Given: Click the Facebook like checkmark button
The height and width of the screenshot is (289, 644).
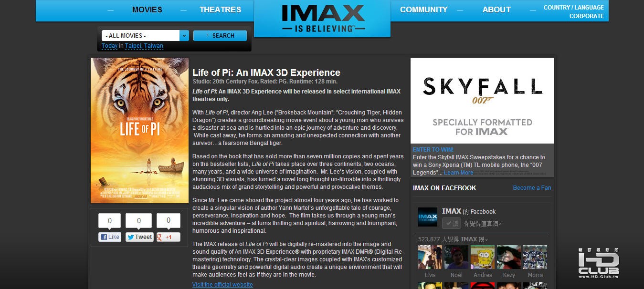Looking at the screenshot, I should tap(451, 223).
